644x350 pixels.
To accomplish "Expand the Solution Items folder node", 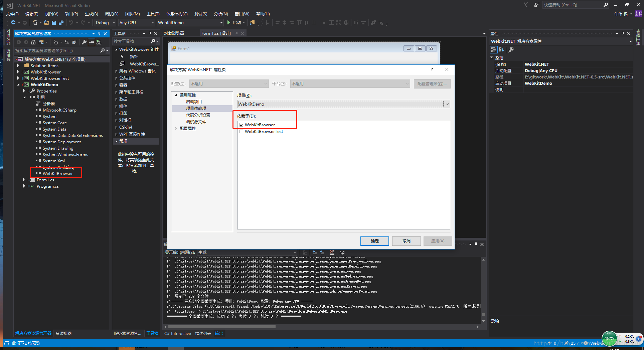I will (18, 65).
